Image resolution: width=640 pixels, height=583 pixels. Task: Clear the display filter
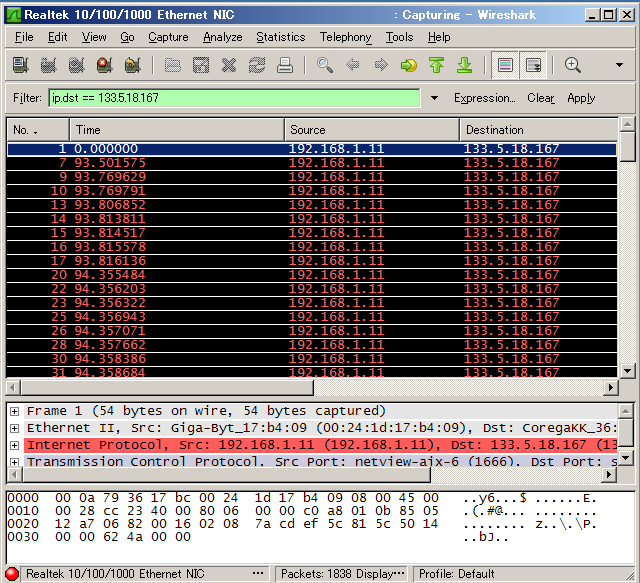click(541, 98)
